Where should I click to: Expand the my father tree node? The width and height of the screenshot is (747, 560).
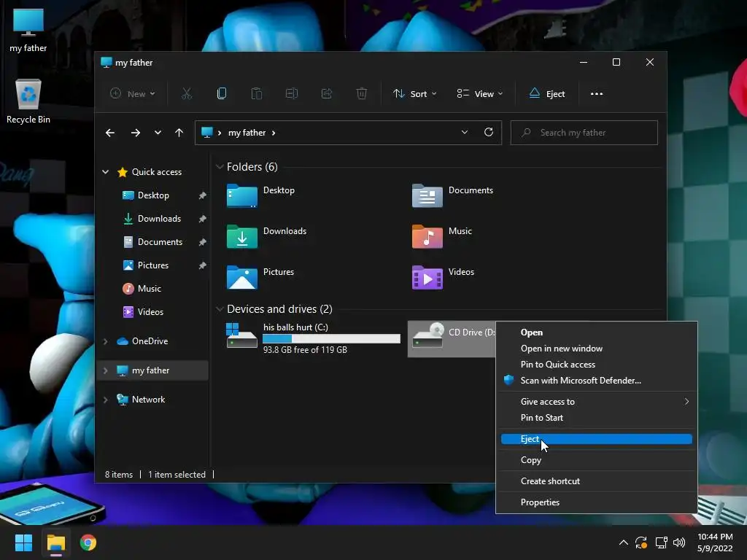click(x=105, y=370)
